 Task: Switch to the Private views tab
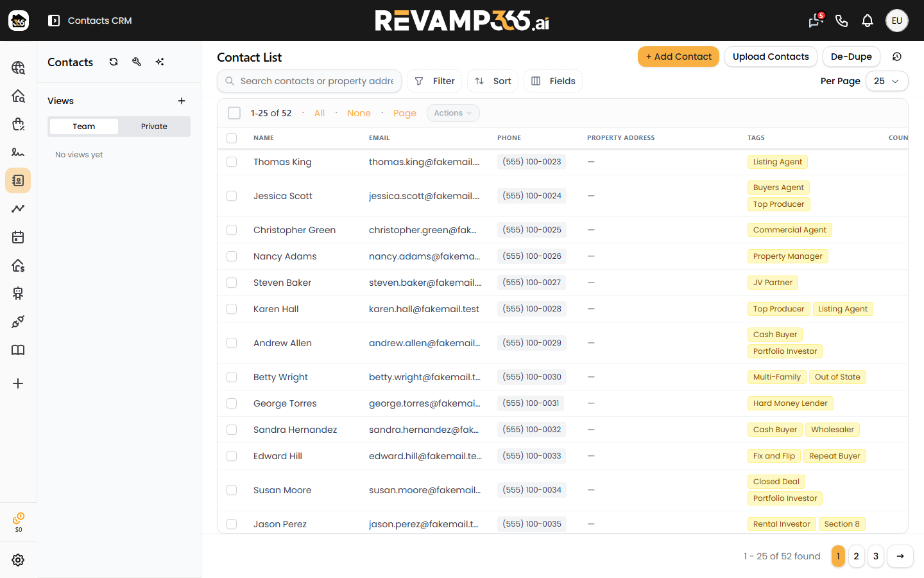tap(154, 127)
